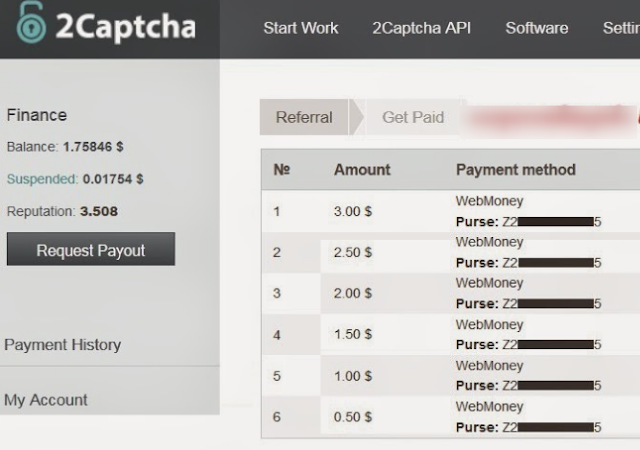
Task: Open the 2Captcha API menu item
Action: pyautogui.click(x=421, y=28)
